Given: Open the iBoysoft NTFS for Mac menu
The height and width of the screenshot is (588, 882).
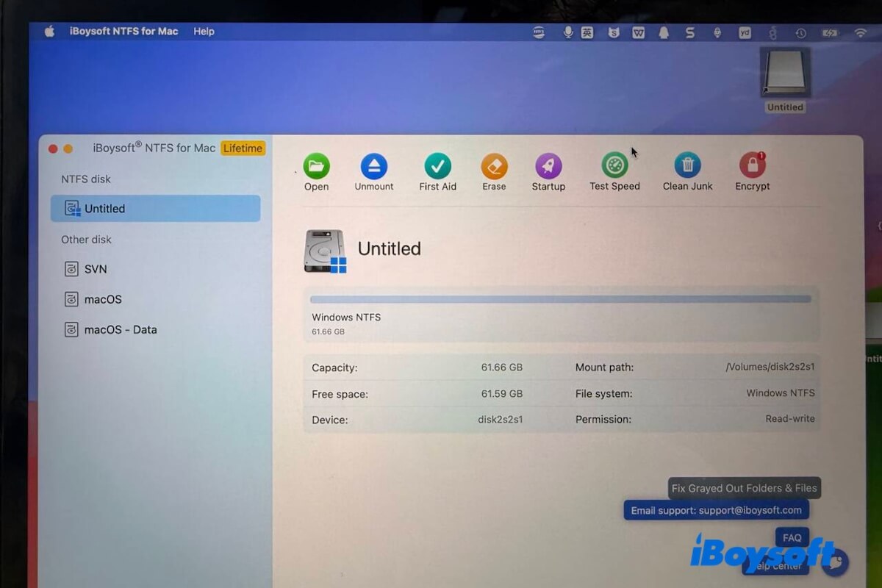Looking at the screenshot, I should point(124,32).
